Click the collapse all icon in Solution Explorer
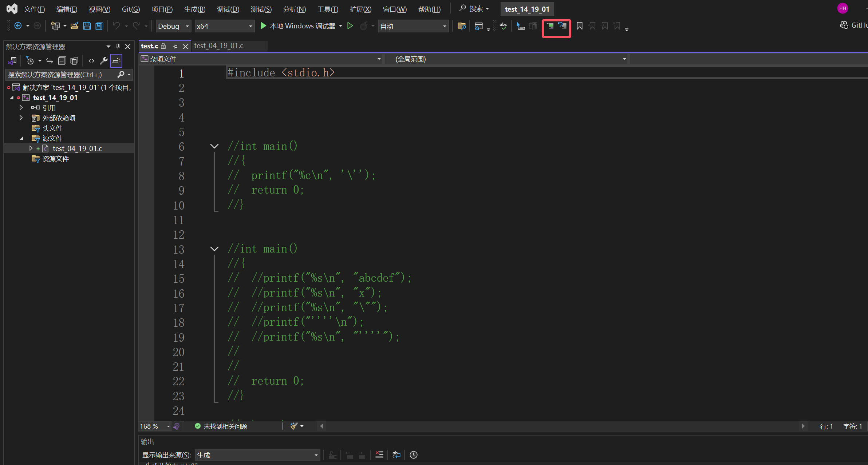Viewport: 868px width, 465px height. point(62,61)
